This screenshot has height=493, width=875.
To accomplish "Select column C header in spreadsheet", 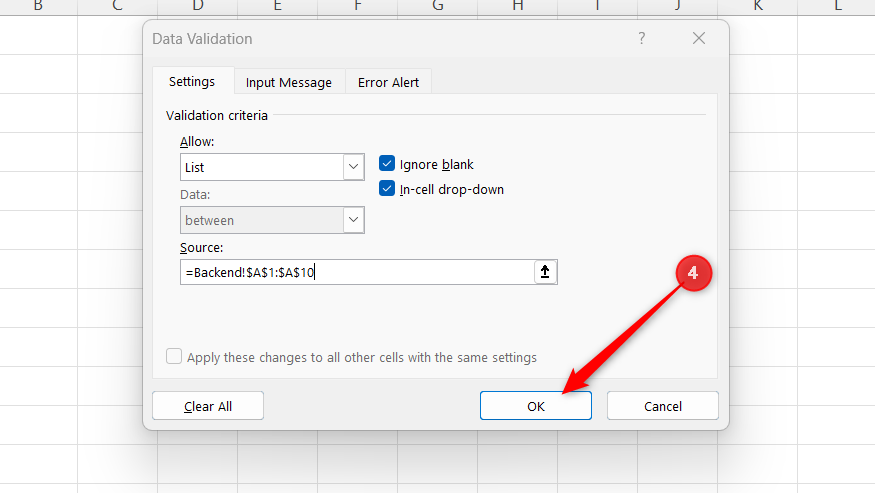I will pyautogui.click(x=117, y=7).
